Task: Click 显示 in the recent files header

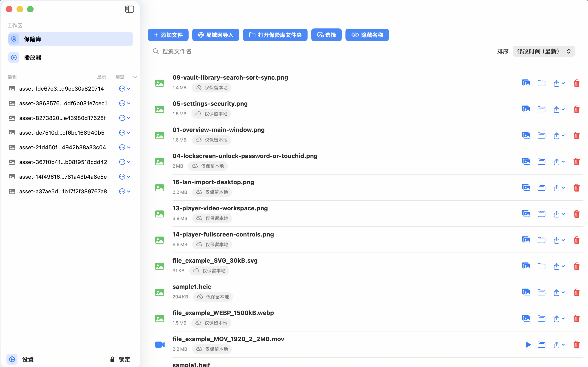Action: pyautogui.click(x=102, y=77)
